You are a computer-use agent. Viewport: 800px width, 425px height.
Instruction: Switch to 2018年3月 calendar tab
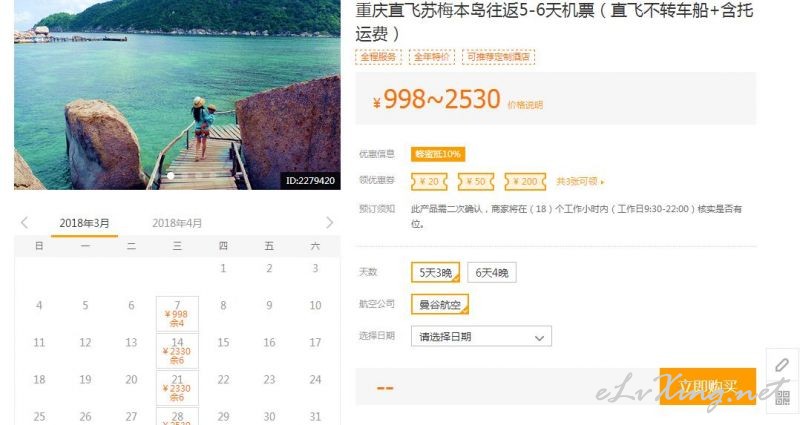point(84,223)
